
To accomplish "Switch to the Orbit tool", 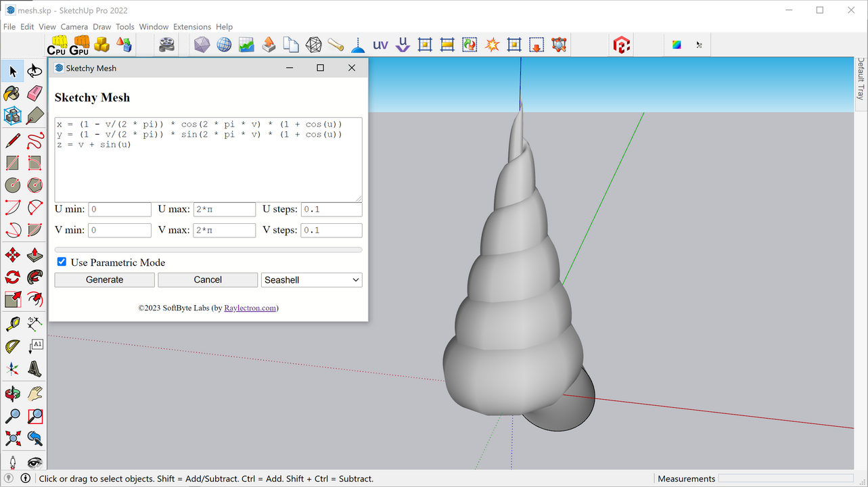I will tap(12, 393).
